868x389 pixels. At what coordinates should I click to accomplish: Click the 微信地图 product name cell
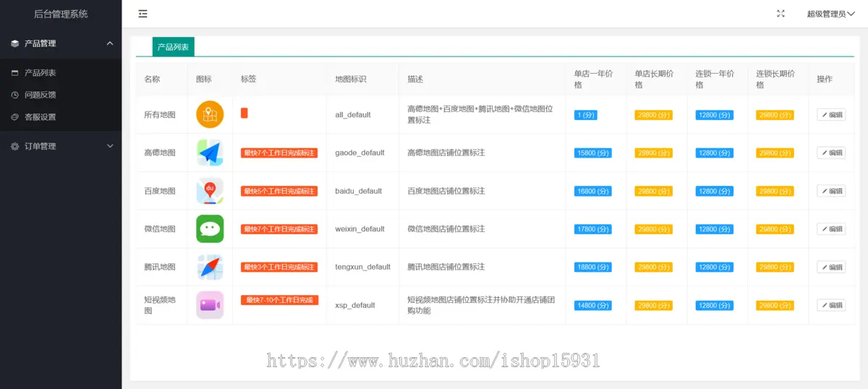pos(160,228)
